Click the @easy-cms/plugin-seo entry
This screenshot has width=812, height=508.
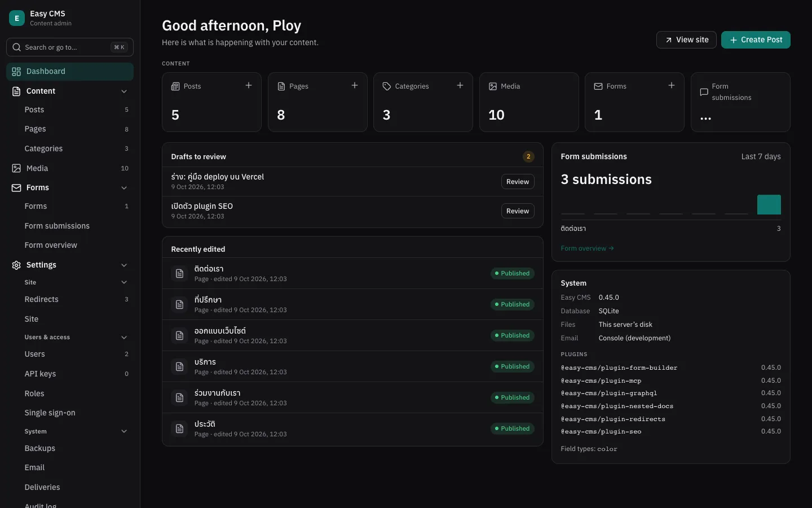point(601,431)
